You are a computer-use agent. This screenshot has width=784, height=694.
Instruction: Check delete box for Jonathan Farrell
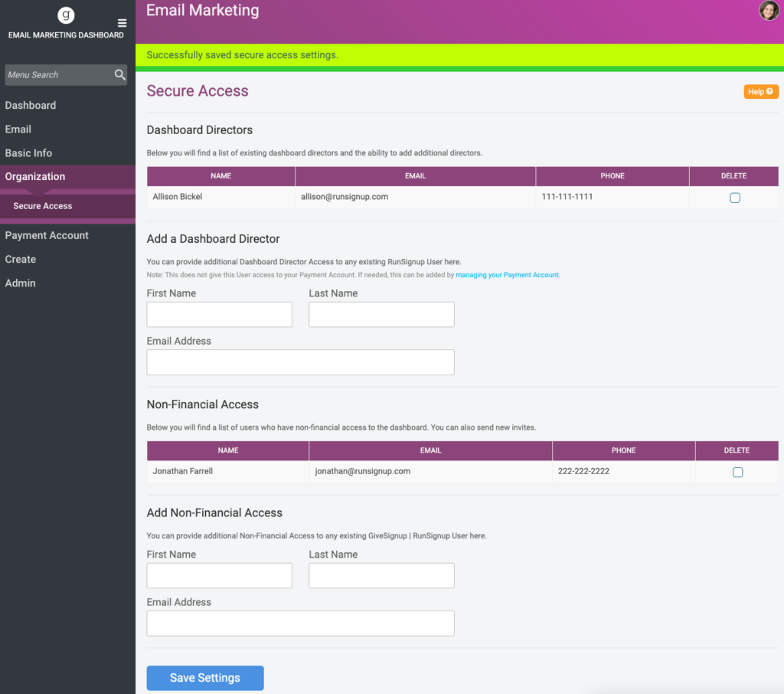[737, 472]
